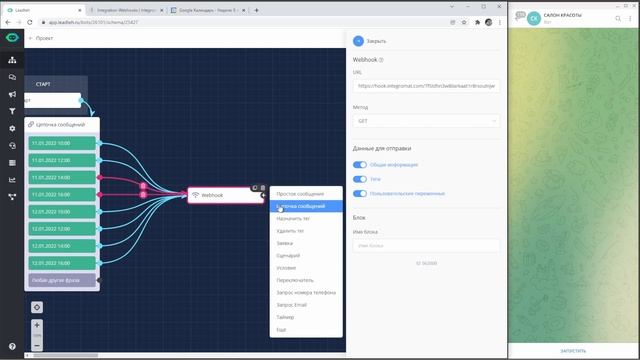This screenshot has width=640, height=360.
Task: Zoom out the canvas with minus button
Action: [37, 346]
